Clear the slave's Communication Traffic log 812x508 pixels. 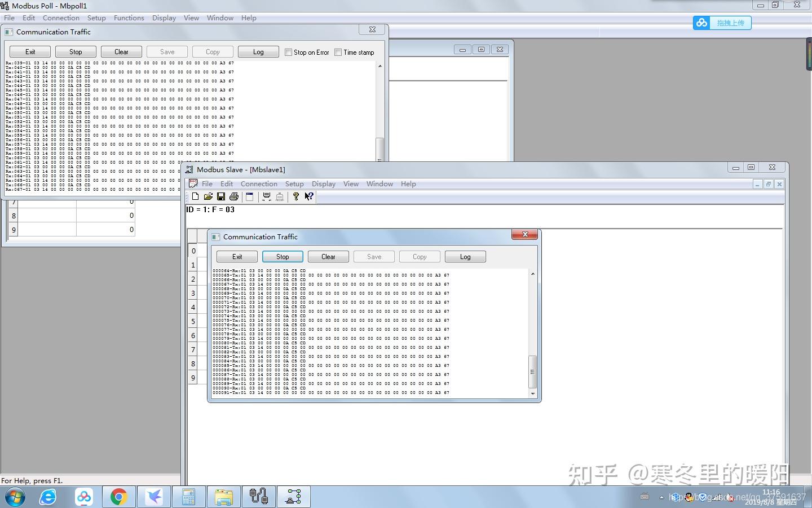point(328,256)
